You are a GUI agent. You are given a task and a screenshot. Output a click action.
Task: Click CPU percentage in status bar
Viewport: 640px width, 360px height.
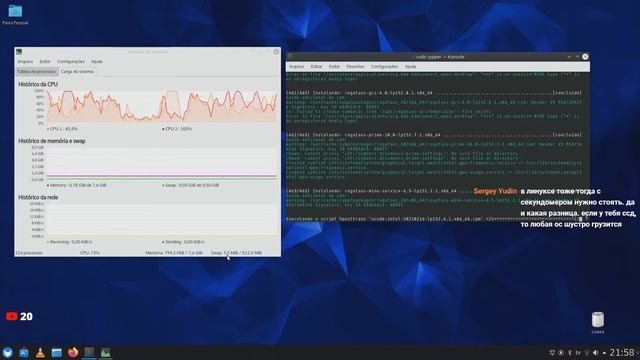[x=90, y=253]
